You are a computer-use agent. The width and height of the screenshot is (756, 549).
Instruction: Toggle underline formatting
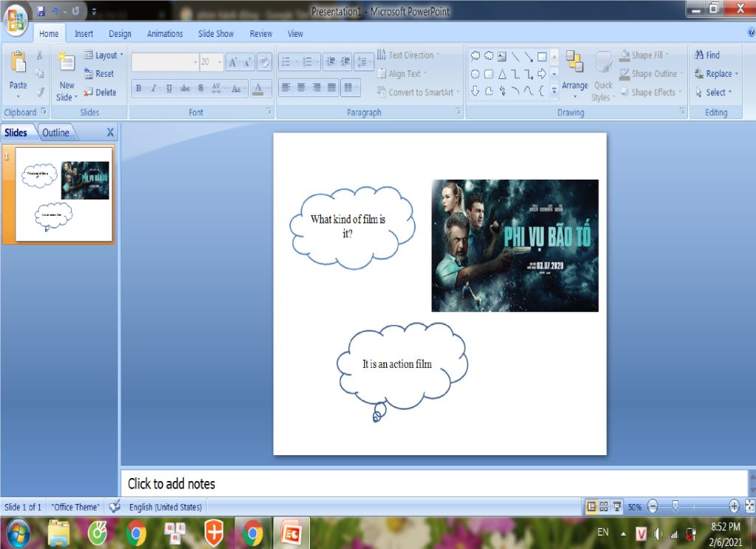pyautogui.click(x=169, y=88)
